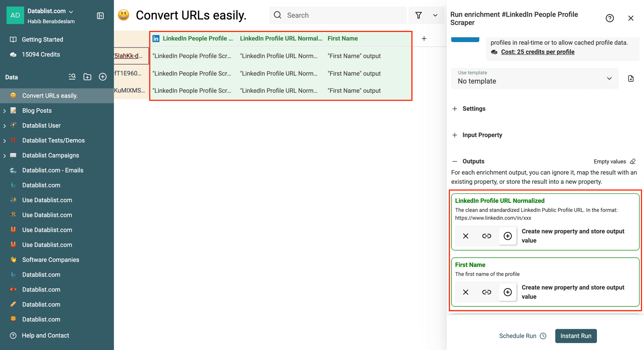Open Help and Contact
Image resolution: width=644 pixels, height=350 pixels.
tap(45, 335)
